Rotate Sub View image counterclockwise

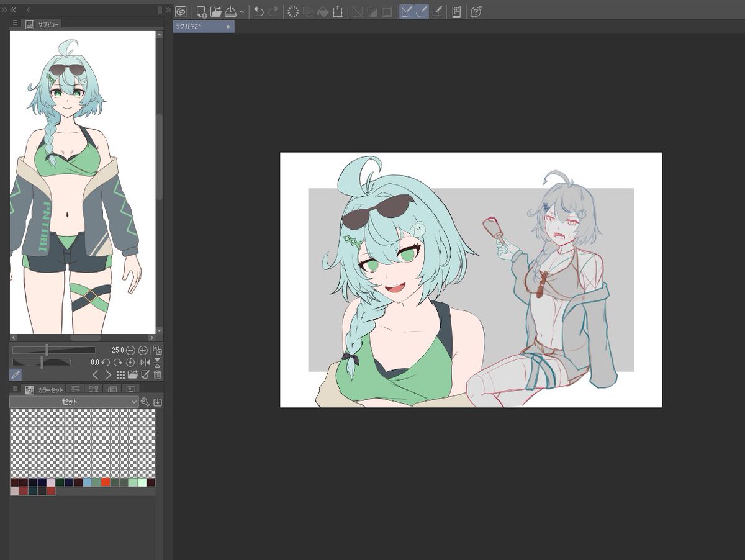(106, 362)
